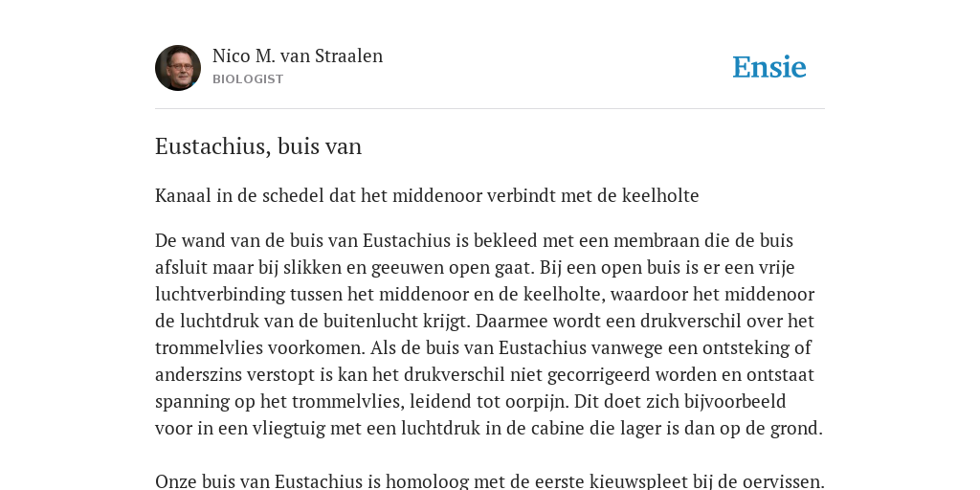Open the Ensie logo link
980x490 pixels.
click(x=768, y=67)
